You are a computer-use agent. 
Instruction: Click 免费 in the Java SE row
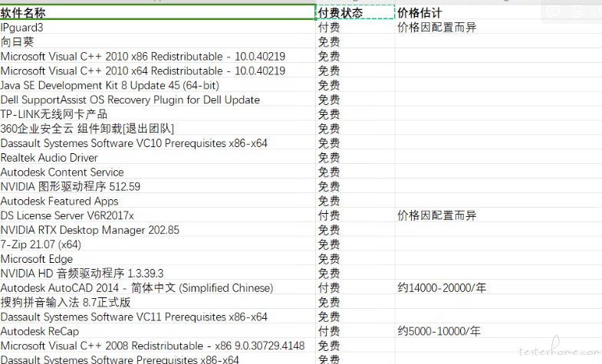[x=355, y=85]
